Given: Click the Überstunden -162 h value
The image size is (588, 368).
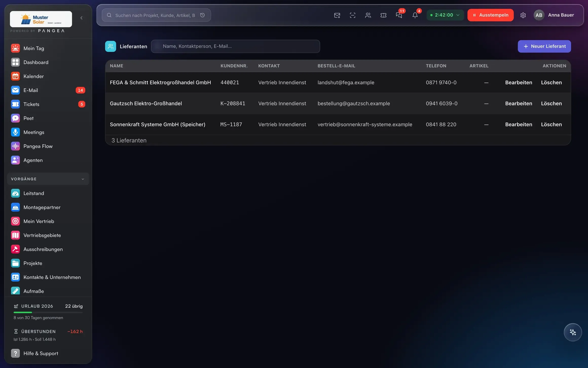Looking at the screenshot, I should click(x=75, y=331).
